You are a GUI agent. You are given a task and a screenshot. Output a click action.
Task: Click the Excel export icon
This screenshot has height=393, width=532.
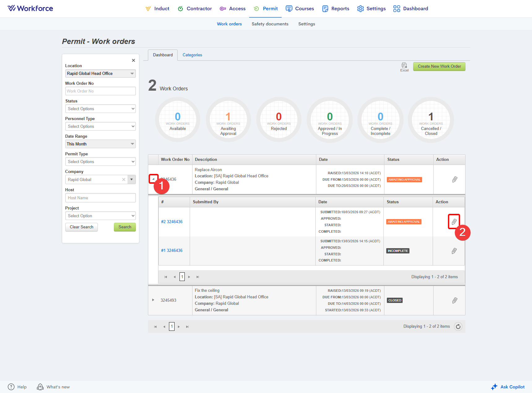tap(404, 66)
